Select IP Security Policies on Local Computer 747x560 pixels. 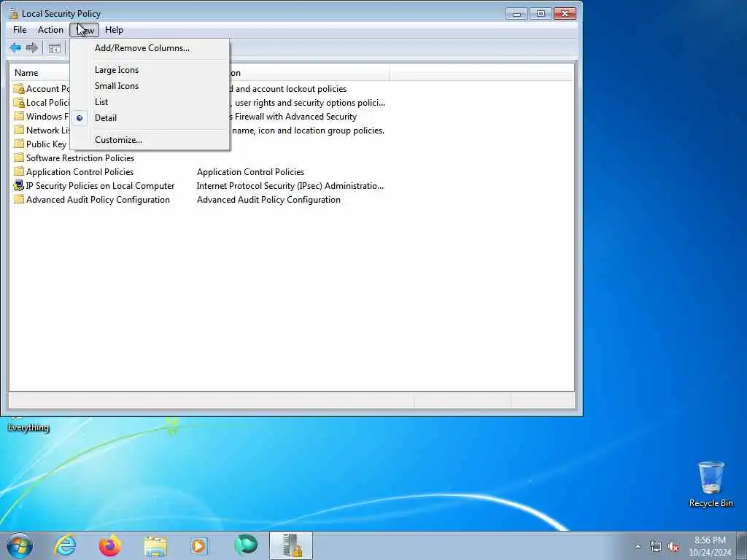[100, 185]
